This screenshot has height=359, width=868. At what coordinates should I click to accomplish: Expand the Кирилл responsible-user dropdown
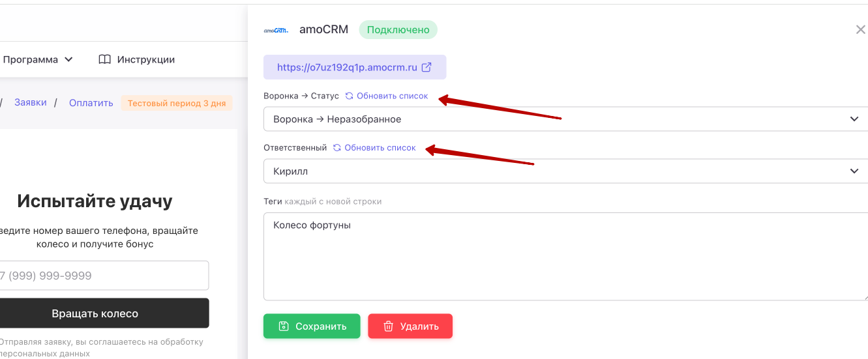click(565, 171)
